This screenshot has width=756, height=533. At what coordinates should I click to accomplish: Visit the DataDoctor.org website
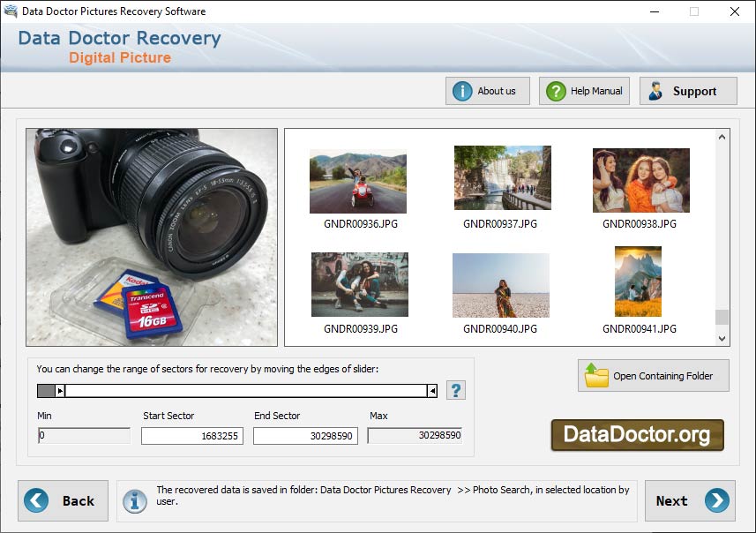point(638,434)
